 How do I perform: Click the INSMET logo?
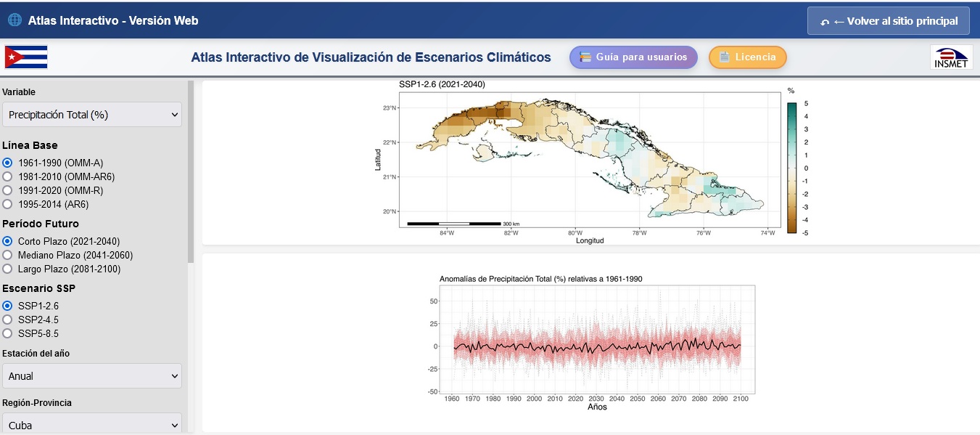[952, 57]
